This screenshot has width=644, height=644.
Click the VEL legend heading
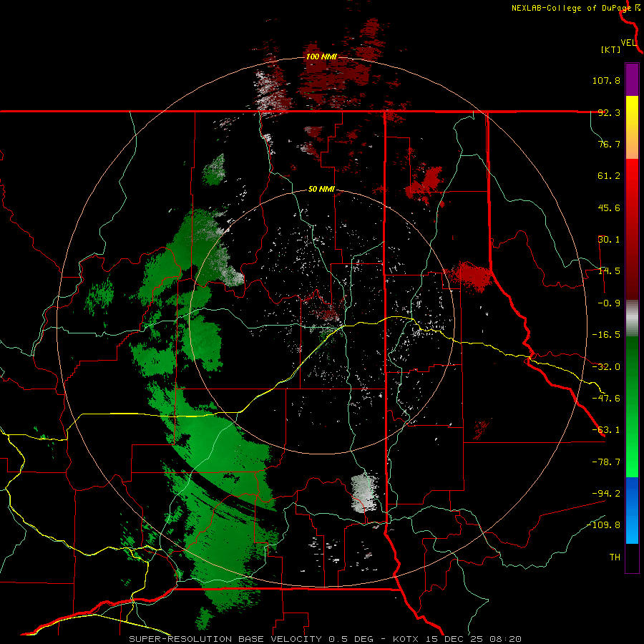(628, 43)
